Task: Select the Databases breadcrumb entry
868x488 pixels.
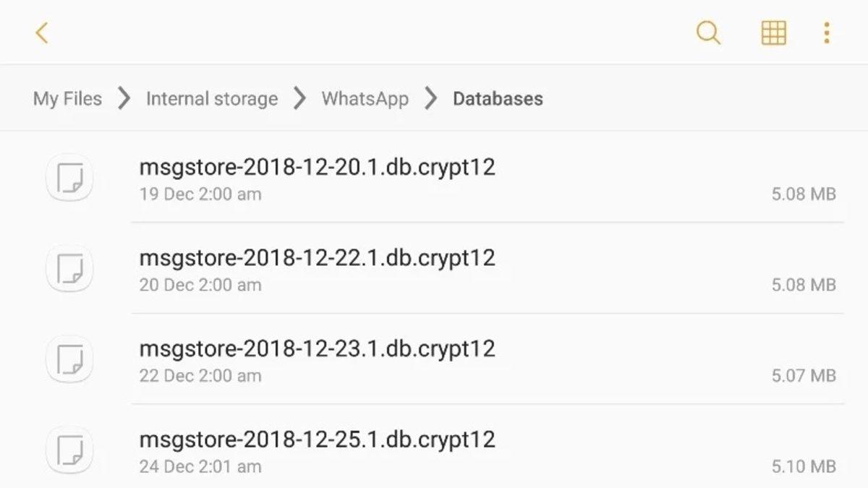Action: pos(497,98)
